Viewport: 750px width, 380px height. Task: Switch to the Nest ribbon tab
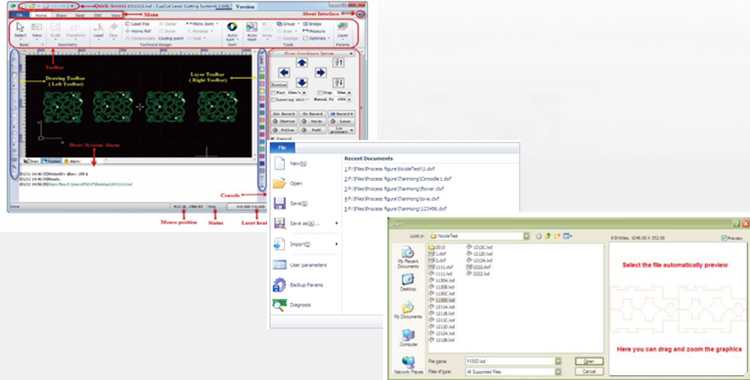point(80,15)
